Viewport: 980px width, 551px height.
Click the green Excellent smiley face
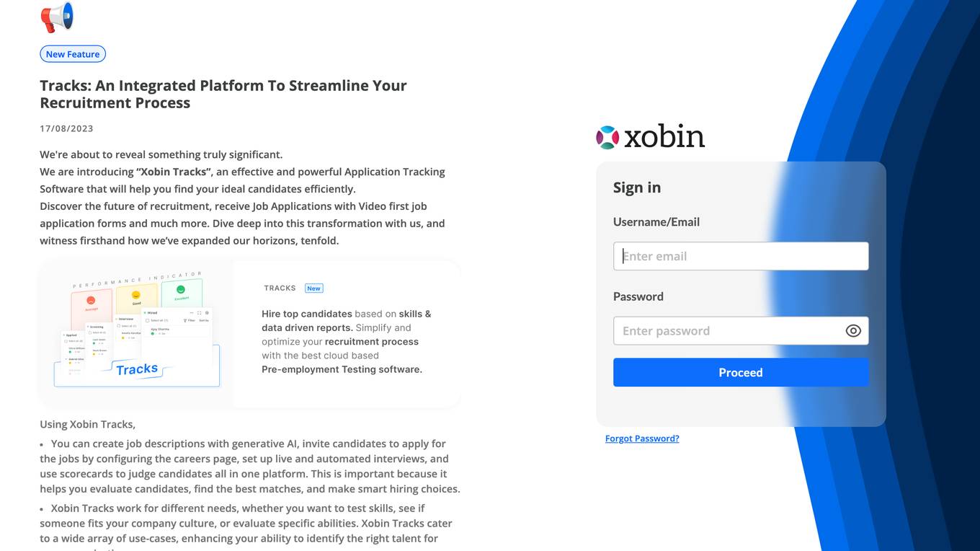[x=181, y=289]
